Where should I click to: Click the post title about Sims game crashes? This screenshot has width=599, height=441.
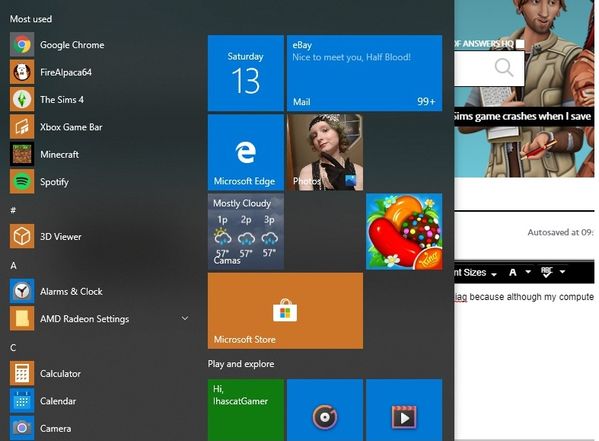click(523, 117)
